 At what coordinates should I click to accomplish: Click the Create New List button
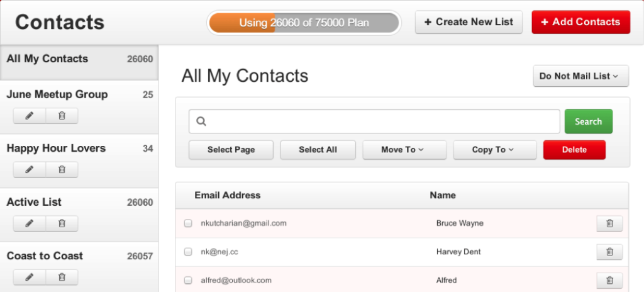tap(469, 22)
